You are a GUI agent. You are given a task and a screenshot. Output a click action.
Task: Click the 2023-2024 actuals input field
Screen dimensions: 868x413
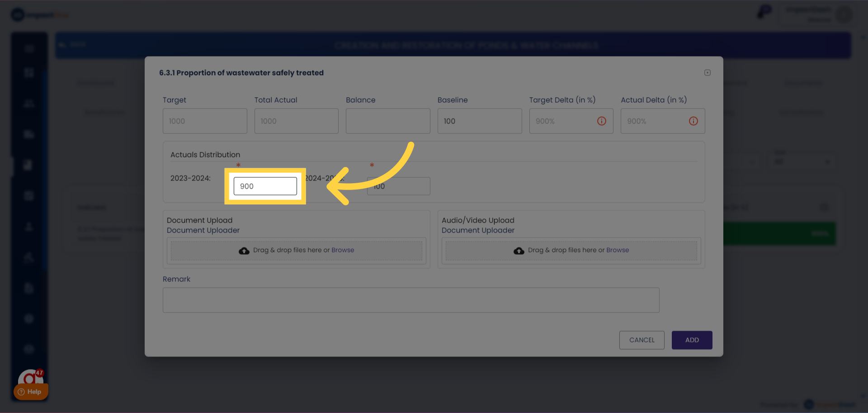coord(265,186)
